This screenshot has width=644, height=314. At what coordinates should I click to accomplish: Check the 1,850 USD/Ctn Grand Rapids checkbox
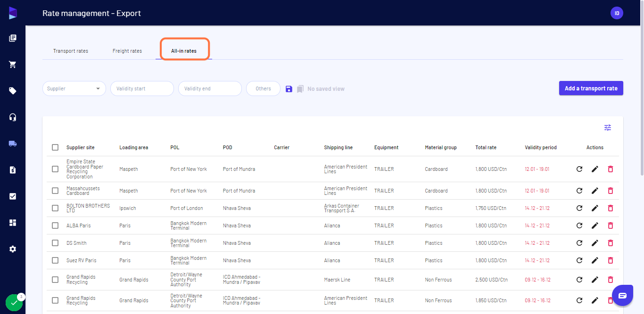[x=55, y=300]
